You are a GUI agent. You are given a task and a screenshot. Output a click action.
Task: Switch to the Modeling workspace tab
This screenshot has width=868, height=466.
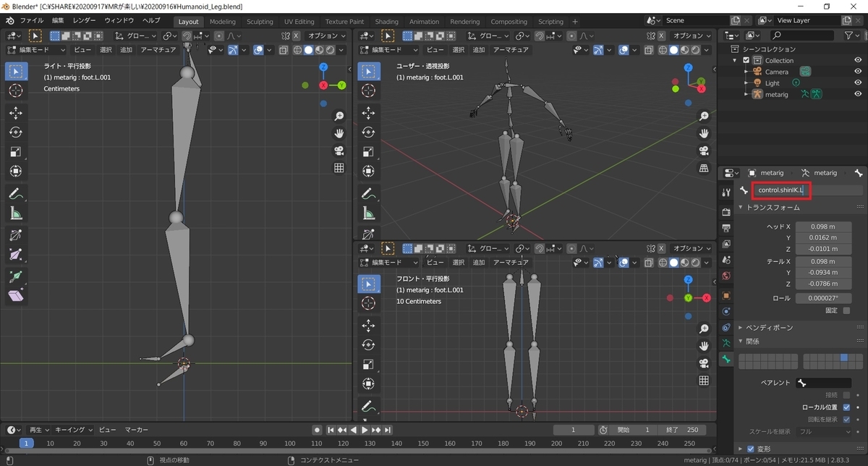point(222,21)
